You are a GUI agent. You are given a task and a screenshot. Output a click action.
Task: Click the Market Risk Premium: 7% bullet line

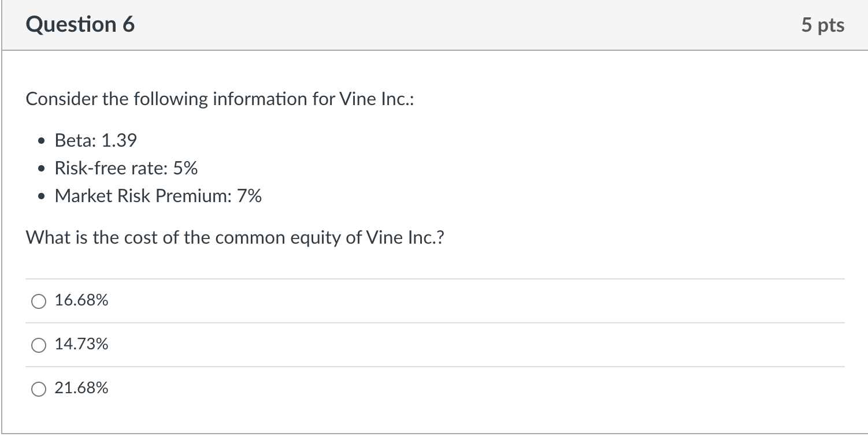[x=158, y=196]
